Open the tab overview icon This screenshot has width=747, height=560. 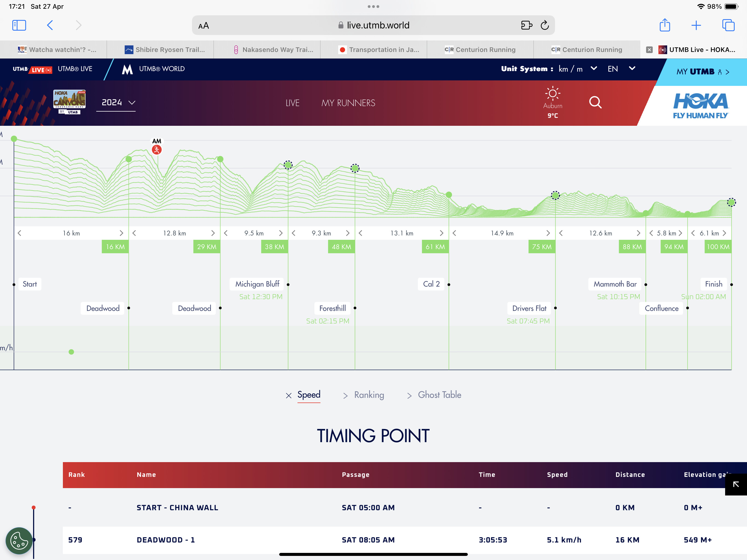[x=728, y=25]
